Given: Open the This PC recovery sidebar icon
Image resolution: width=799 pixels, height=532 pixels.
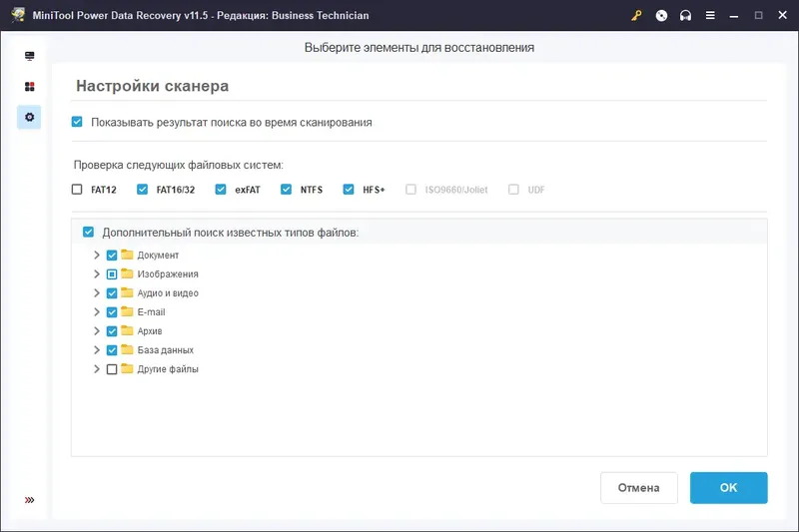Looking at the screenshot, I should [x=30, y=56].
